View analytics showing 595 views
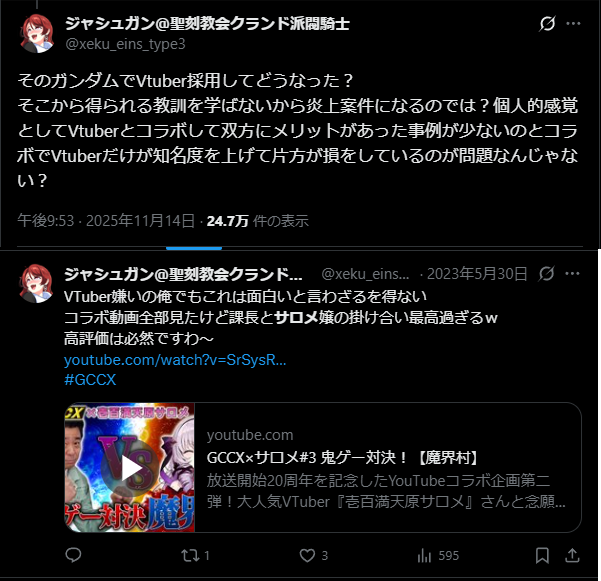Screen dimensions: 601x581 pos(438,555)
